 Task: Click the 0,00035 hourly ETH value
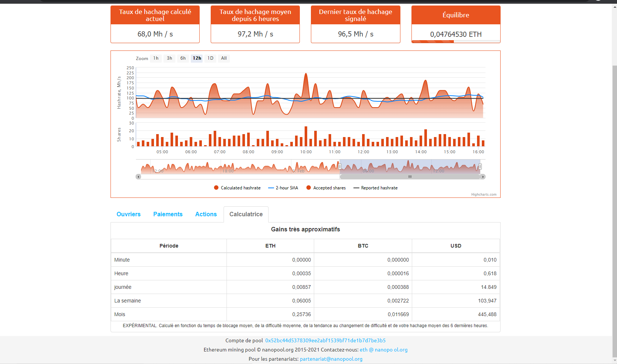pos(302,273)
